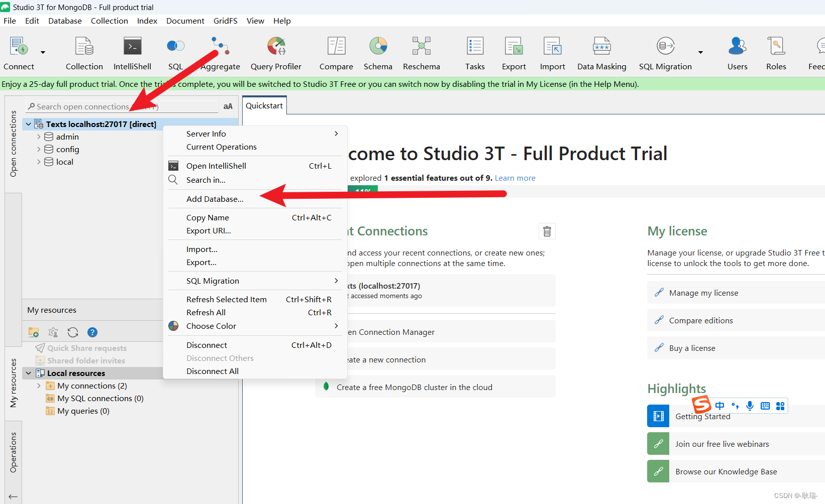Viewport: 825px width, 504px height.
Task: Click the Getting Started video icon
Action: 658,416
